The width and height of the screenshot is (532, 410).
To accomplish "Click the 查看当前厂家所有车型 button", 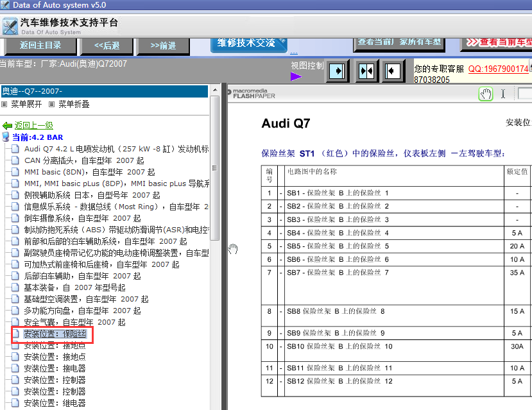I will click(x=399, y=44).
